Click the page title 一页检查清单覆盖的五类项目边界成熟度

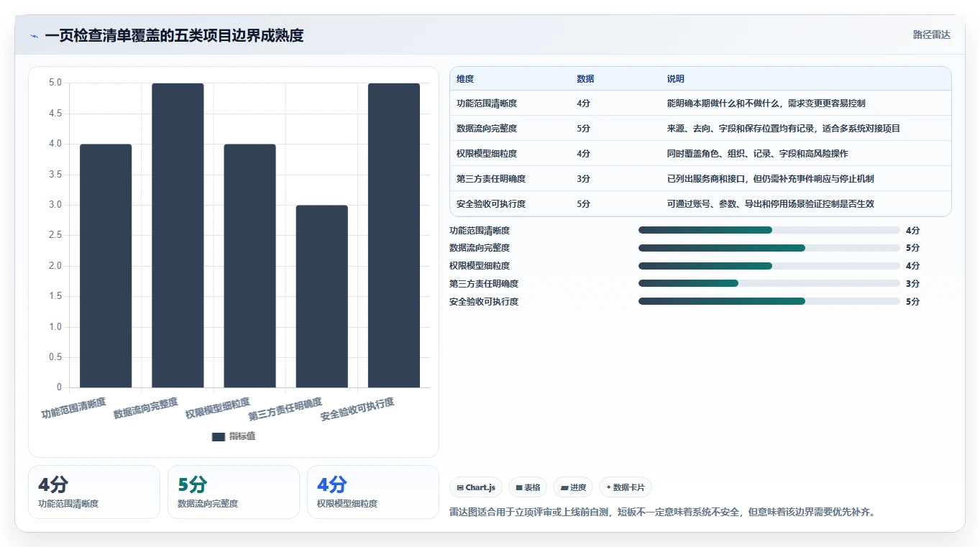[174, 35]
